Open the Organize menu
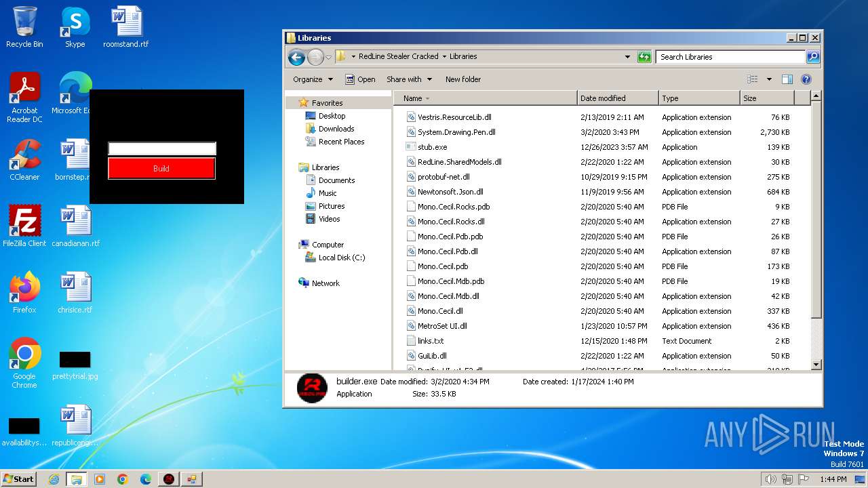868x488 pixels. [x=313, y=79]
